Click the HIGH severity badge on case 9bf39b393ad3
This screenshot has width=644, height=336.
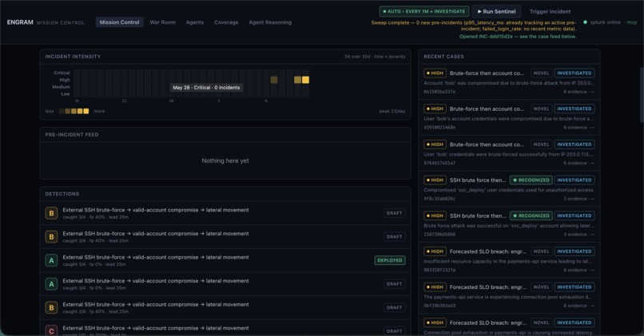(x=435, y=287)
